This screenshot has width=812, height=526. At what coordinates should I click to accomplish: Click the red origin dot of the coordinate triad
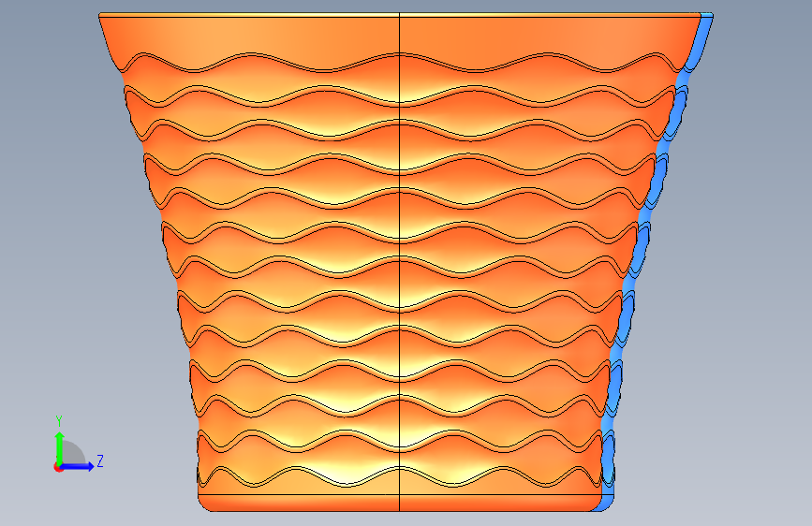click(58, 467)
